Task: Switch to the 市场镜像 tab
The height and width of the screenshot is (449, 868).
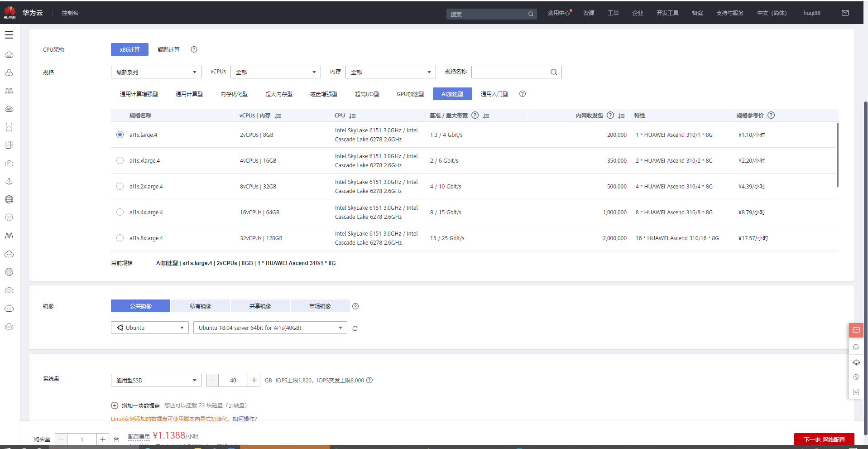Action: (x=320, y=306)
